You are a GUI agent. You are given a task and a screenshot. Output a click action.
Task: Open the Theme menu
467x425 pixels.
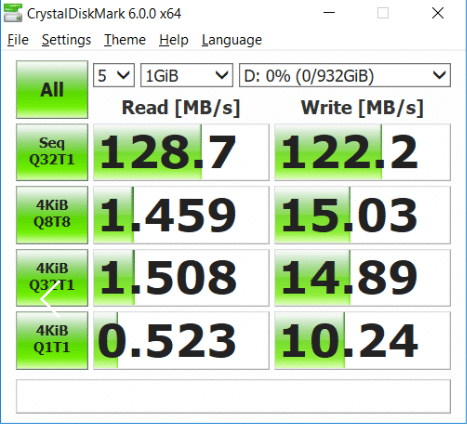[125, 40]
